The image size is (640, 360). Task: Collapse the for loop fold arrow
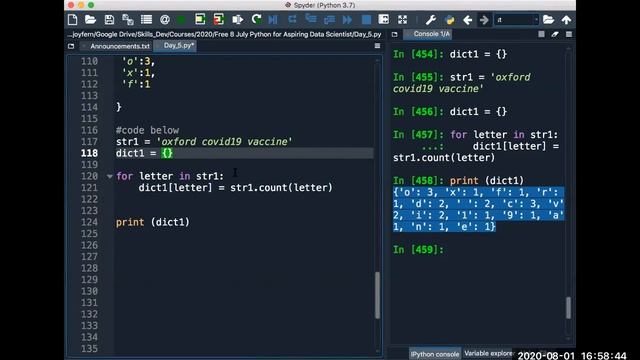click(110, 176)
